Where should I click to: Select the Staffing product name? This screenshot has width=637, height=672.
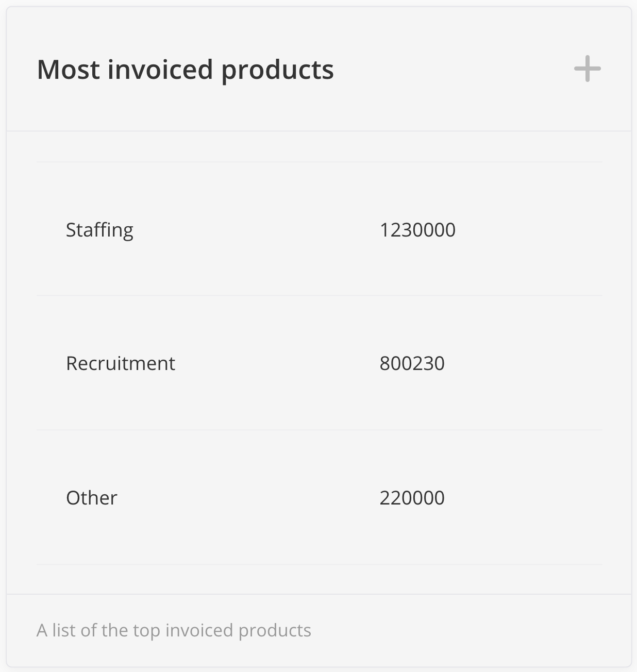(99, 230)
